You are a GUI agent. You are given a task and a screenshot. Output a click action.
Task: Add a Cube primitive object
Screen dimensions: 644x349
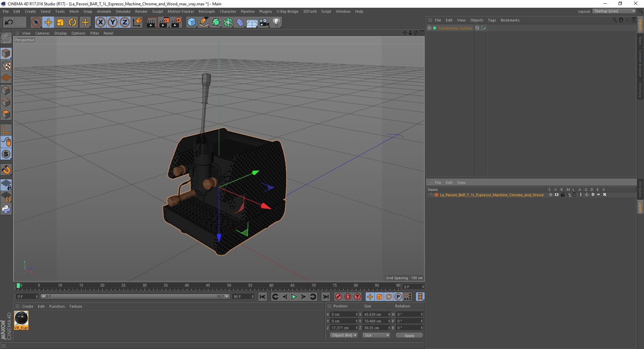[x=192, y=22]
